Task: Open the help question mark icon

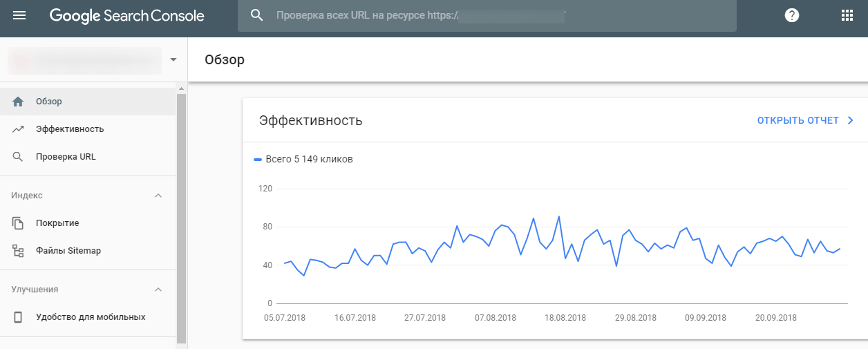Action: tap(792, 15)
